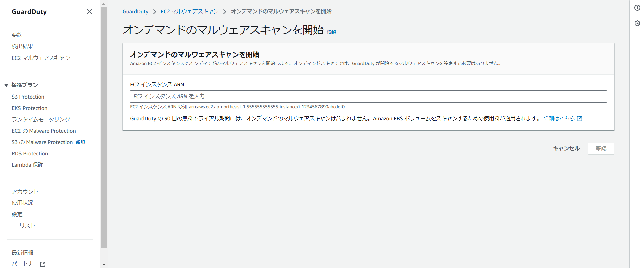This screenshot has height=268, width=644.
Task: Open the パートナー link
Action: point(25,264)
